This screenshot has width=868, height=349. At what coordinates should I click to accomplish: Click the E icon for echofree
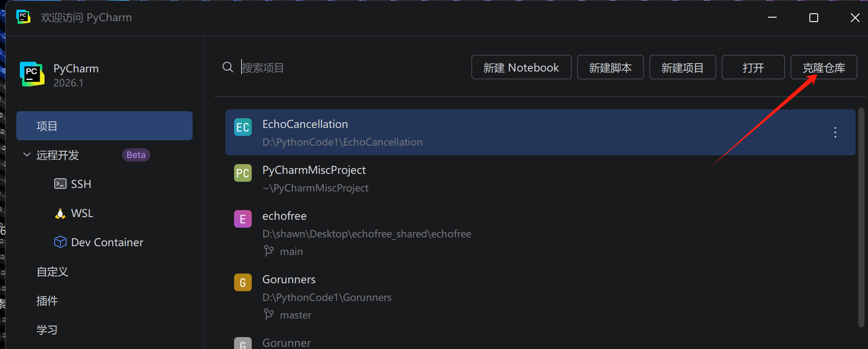tap(243, 219)
